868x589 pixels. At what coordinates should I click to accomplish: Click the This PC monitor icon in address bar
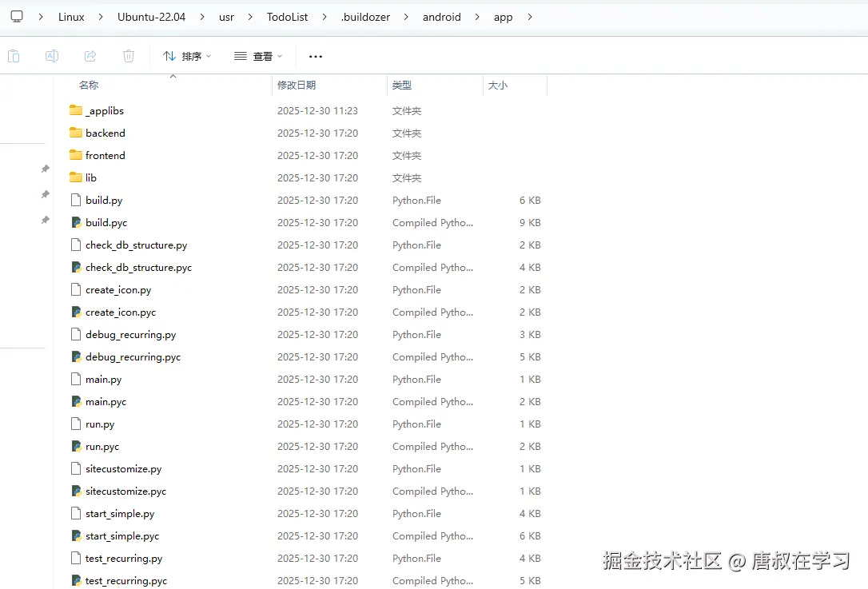coord(17,17)
